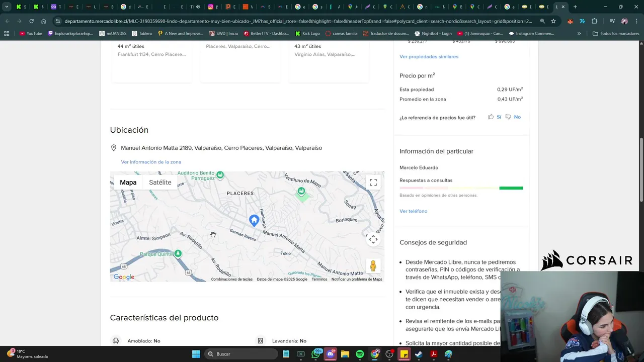Open the Kick Logo bookmark
Image resolution: width=644 pixels, height=362 pixels.
307,34
